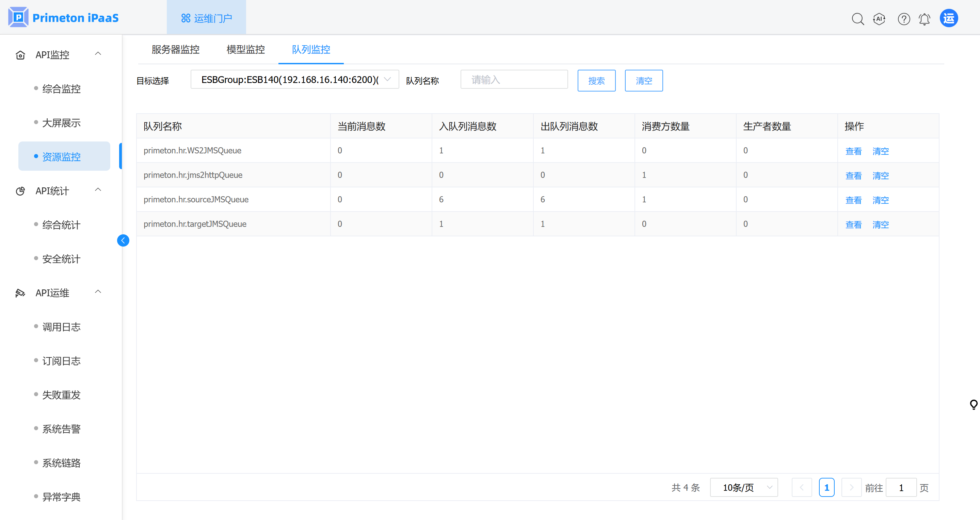980x520 pixels.
Task: Open the 10条/页 page size dropdown
Action: coord(743,487)
